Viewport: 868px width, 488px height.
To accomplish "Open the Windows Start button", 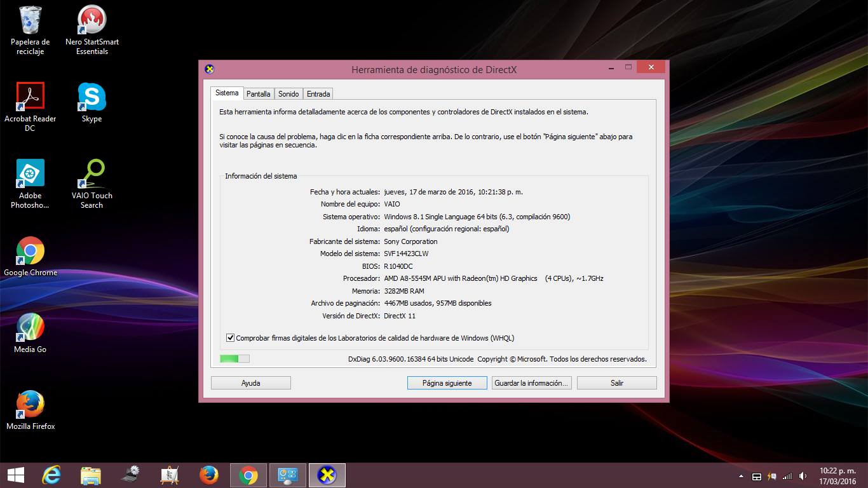I will [15, 475].
